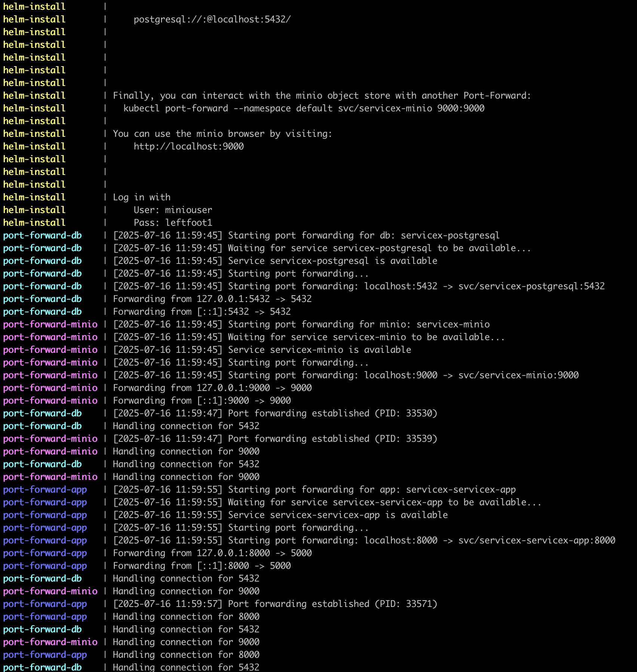Select the 'Pass: leftfoot1' line
637x672 pixels.
tap(173, 223)
